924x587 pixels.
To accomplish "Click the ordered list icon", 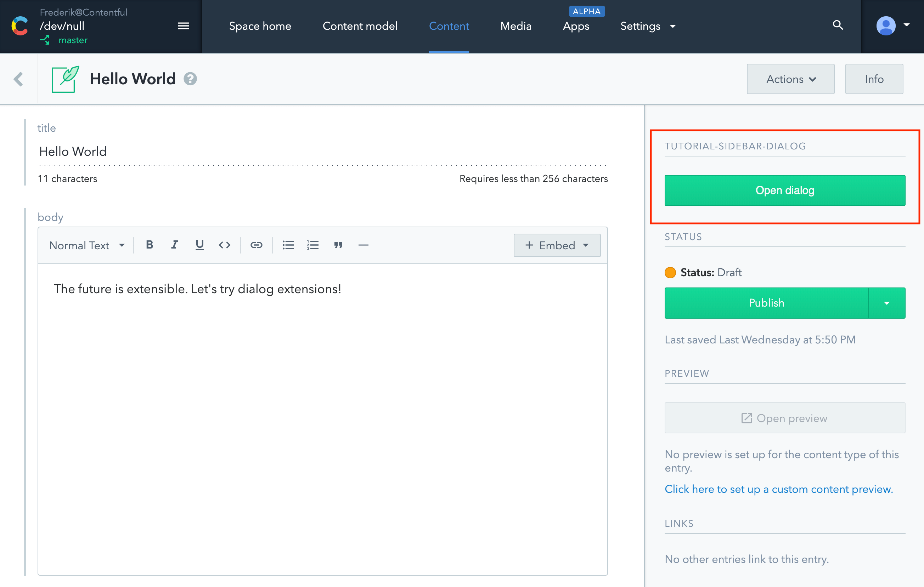I will (x=312, y=245).
